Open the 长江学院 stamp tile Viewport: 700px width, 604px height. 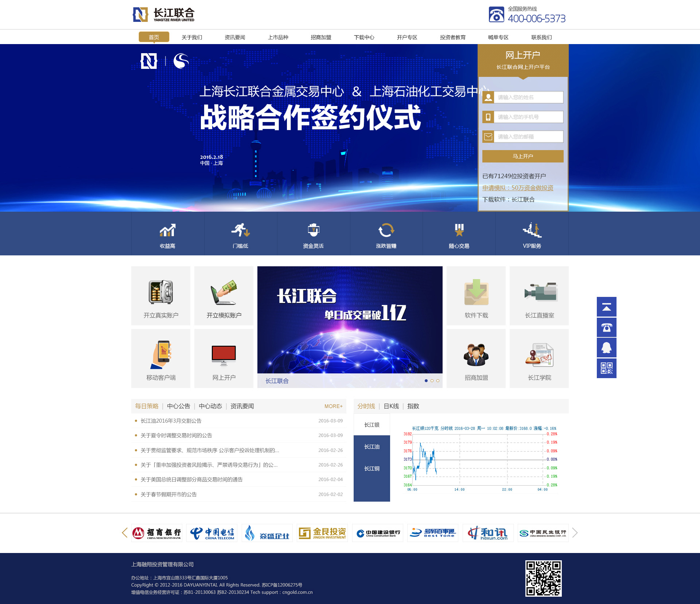click(x=539, y=358)
